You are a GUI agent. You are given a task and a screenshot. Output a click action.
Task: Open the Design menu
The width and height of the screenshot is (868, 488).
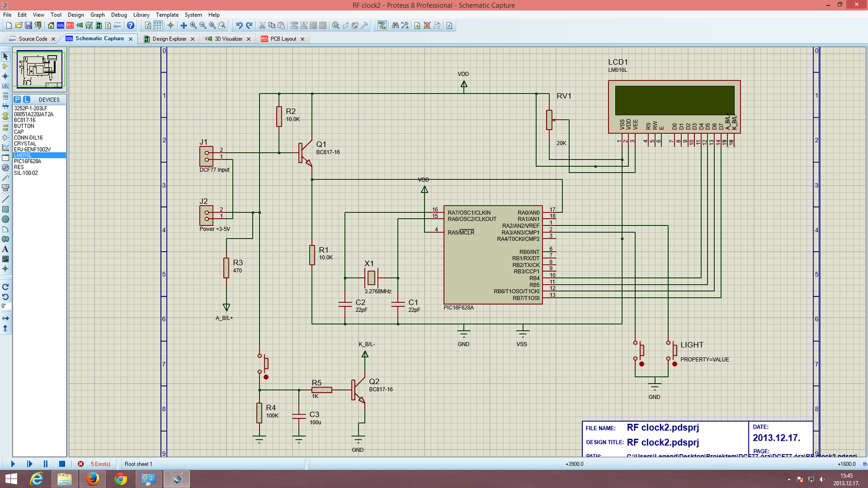pos(75,15)
